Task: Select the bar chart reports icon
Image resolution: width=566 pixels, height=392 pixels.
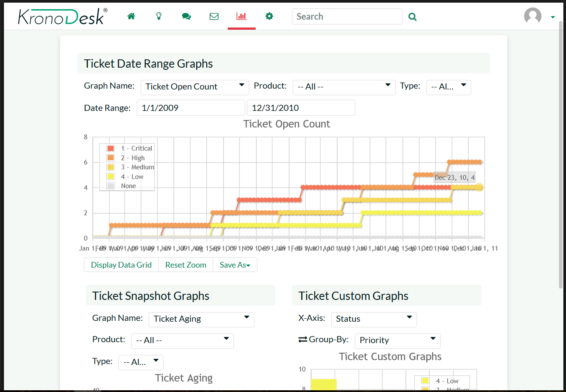Action: click(241, 17)
